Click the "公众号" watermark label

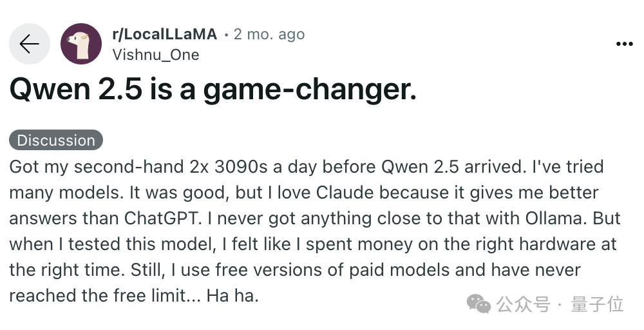point(523,304)
